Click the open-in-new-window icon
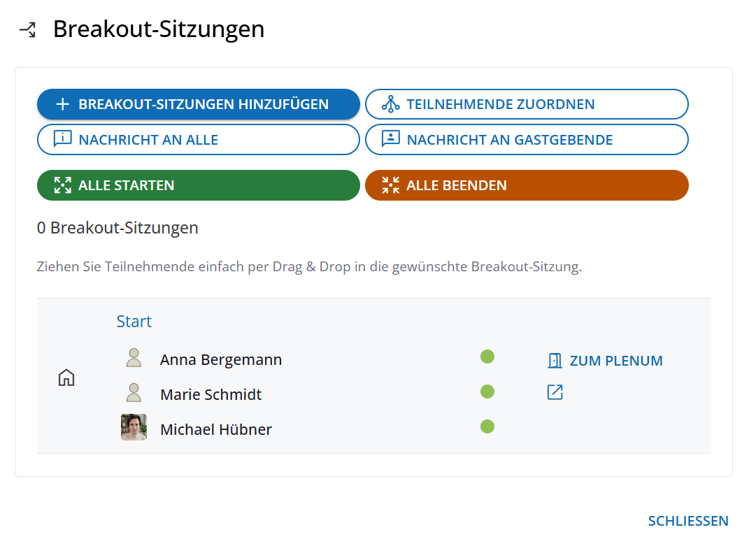Image resolution: width=756 pixels, height=546 pixels. (x=555, y=392)
